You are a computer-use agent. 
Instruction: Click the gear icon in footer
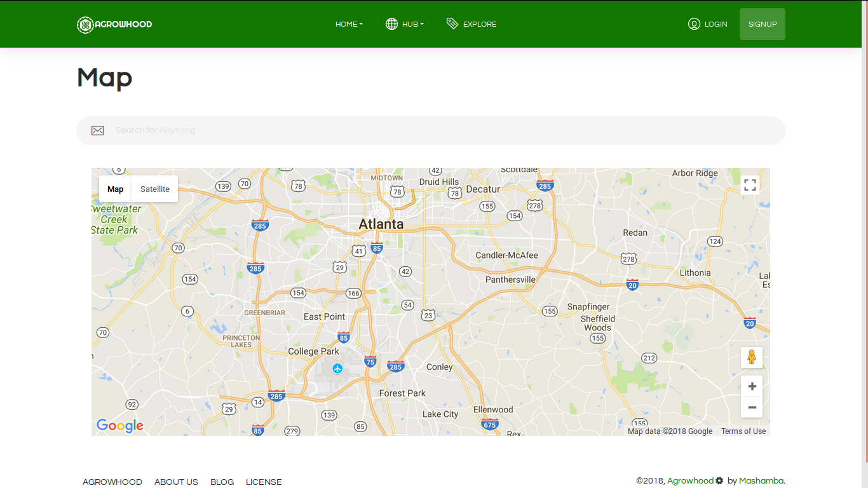(719, 481)
